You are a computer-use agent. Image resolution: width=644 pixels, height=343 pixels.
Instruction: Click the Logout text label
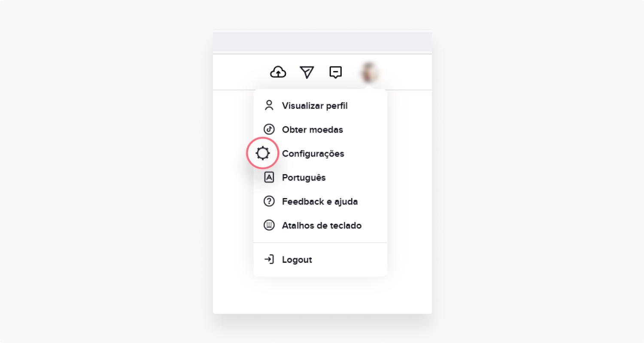coord(297,260)
